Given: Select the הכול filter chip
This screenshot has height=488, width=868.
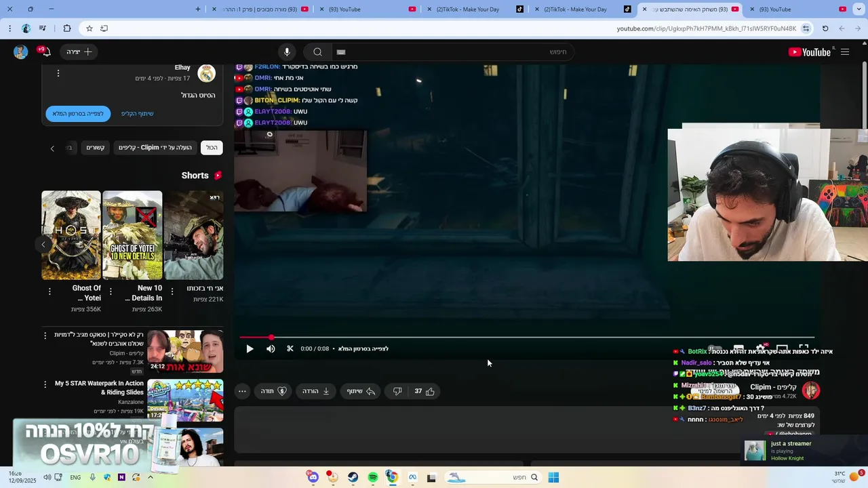Looking at the screenshot, I should coord(212,147).
